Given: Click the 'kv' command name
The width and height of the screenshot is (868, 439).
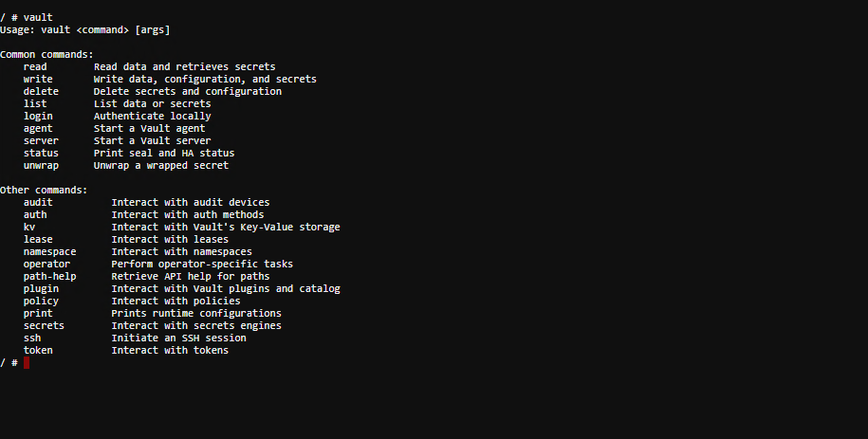Looking at the screenshot, I should point(29,228).
